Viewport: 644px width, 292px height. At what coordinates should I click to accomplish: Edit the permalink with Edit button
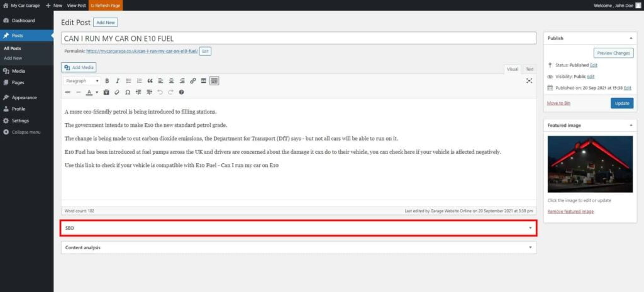(x=206, y=51)
